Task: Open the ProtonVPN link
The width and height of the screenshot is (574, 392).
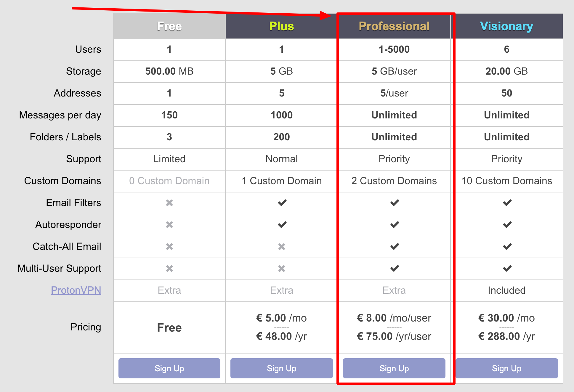Action: [x=76, y=290]
